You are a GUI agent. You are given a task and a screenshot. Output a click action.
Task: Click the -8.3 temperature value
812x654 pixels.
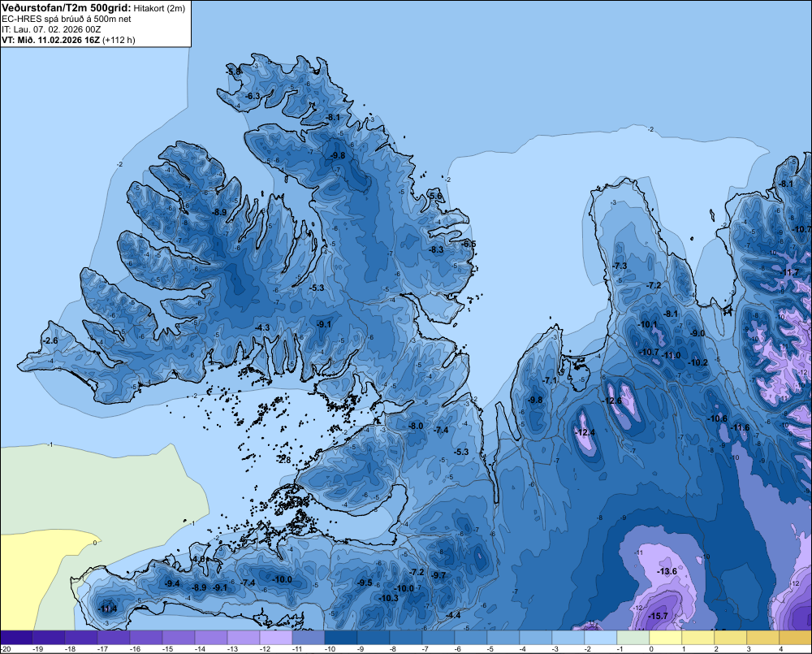click(437, 249)
